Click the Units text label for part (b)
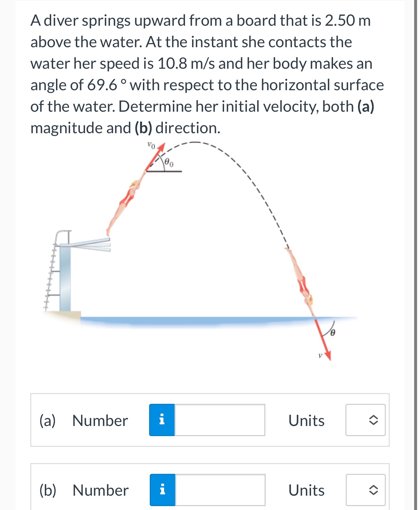Viewport: 420px width, 510px height. pyautogui.click(x=306, y=490)
